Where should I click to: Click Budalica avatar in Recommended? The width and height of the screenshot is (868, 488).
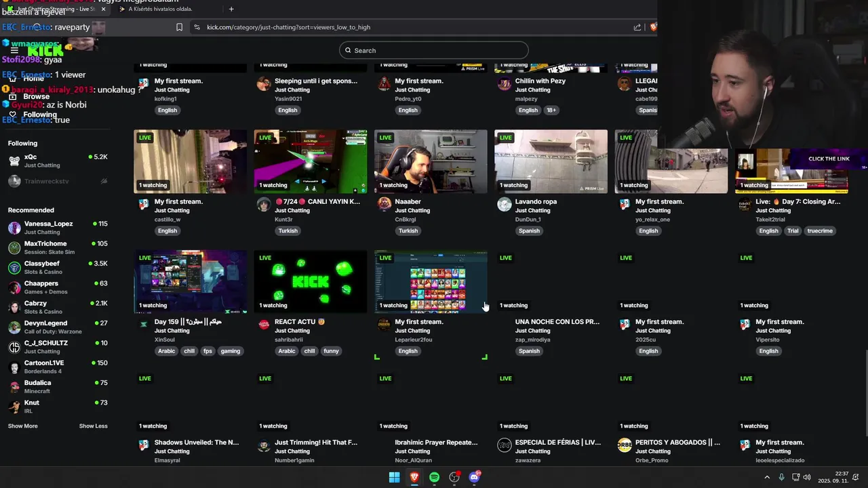(14, 387)
